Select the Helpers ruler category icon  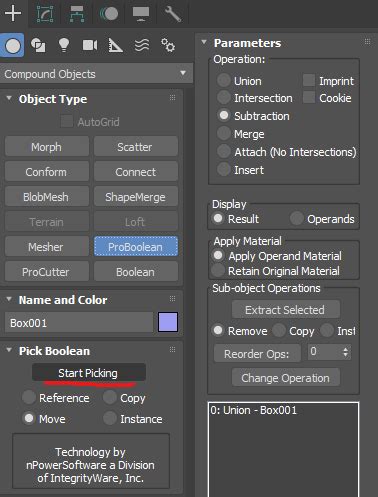(115, 45)
